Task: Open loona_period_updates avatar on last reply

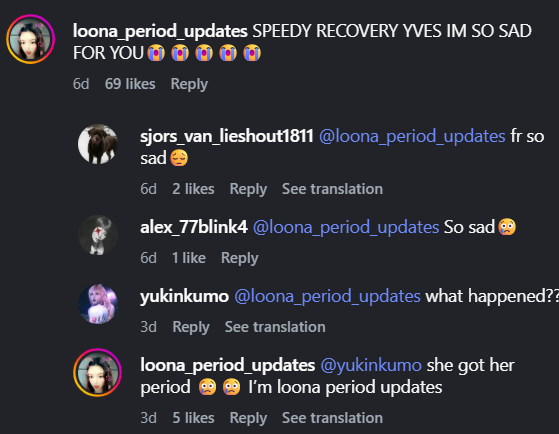Action: tap(98, 373)
